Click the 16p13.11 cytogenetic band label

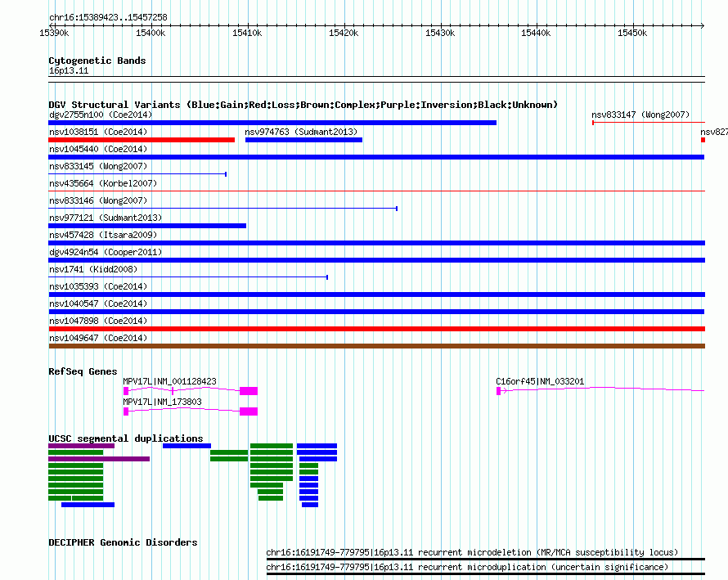69,70
